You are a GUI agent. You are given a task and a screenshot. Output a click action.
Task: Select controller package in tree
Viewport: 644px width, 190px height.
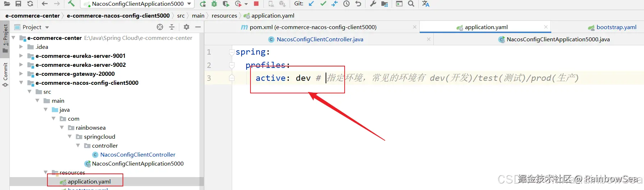(x=105, y=146)
